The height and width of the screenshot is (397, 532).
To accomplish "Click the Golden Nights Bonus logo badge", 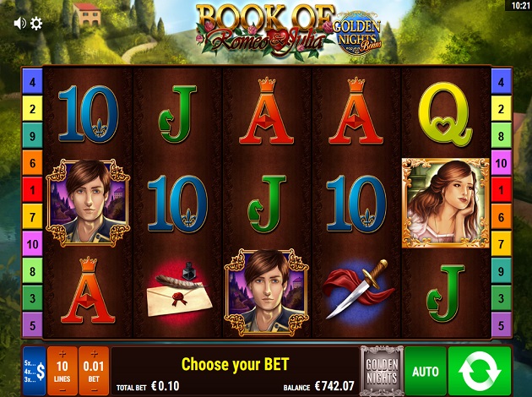I will (357, 34).
